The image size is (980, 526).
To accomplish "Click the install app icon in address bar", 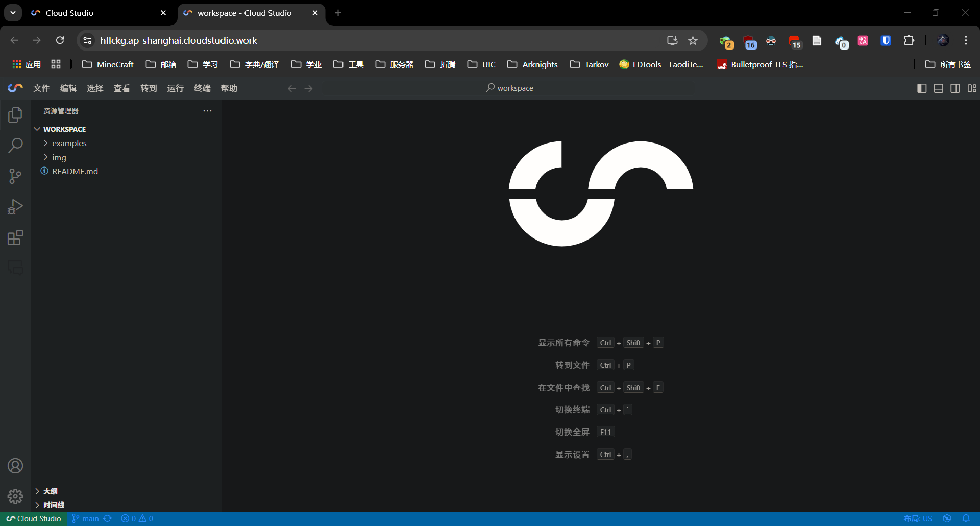I will click(x=672, y=40).
